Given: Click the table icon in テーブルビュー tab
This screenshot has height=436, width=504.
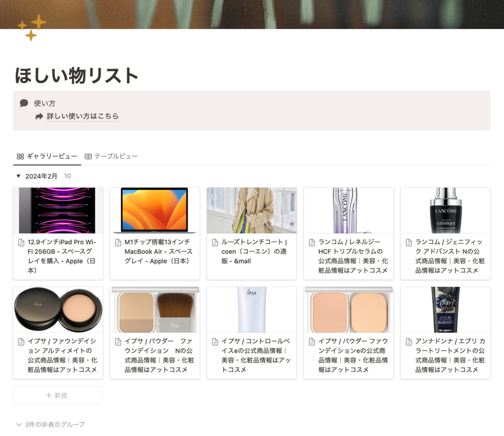Looking at the screenshot, I should 88,157.
